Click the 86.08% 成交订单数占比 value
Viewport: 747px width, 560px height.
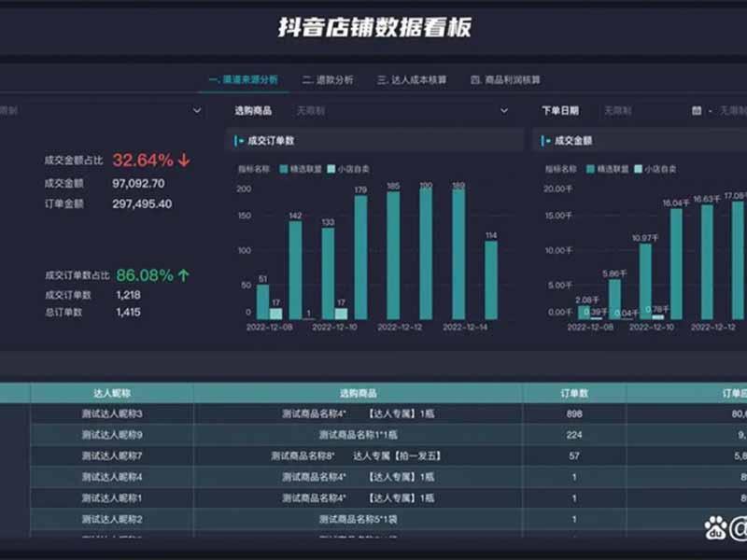(x=145, y=275)
